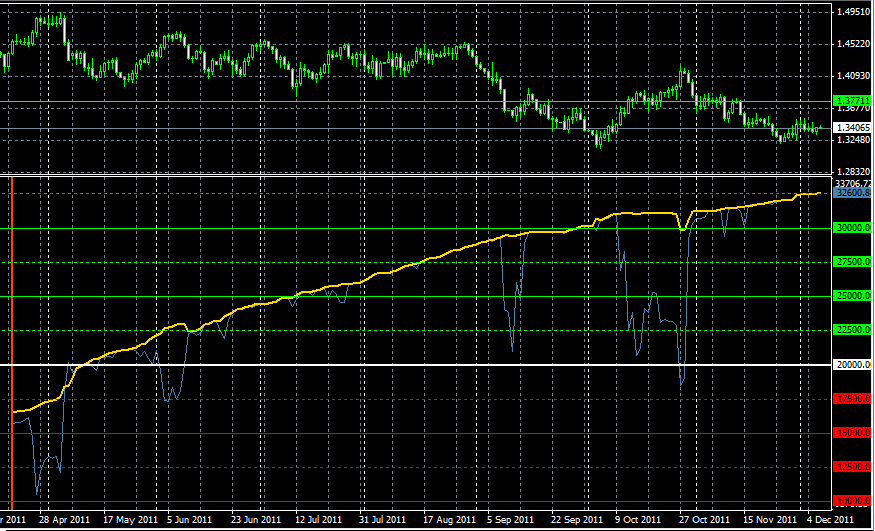Click the red 17500.0 level label
This screenshot has height=531, width=875.
(851, 399)
